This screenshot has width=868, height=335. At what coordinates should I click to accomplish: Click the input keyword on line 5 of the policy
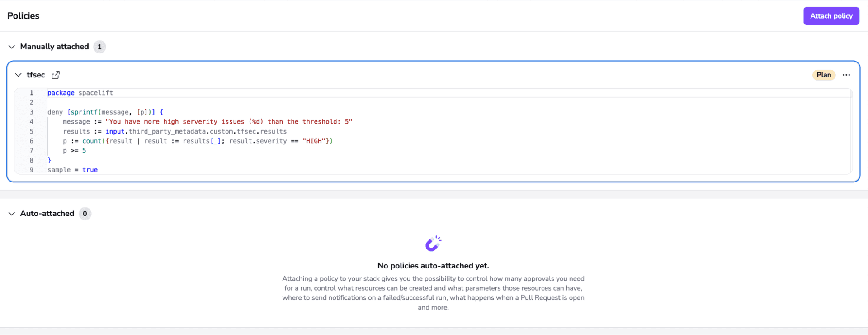click(x=115, y=131)
